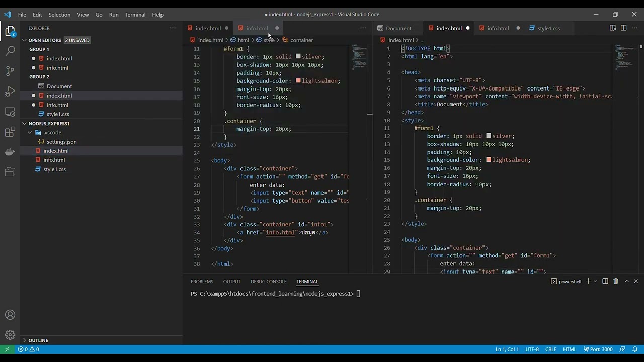Click unsaved dot on left index.html tab
This screenshot has height=362, width=644.
coord(227,28)
